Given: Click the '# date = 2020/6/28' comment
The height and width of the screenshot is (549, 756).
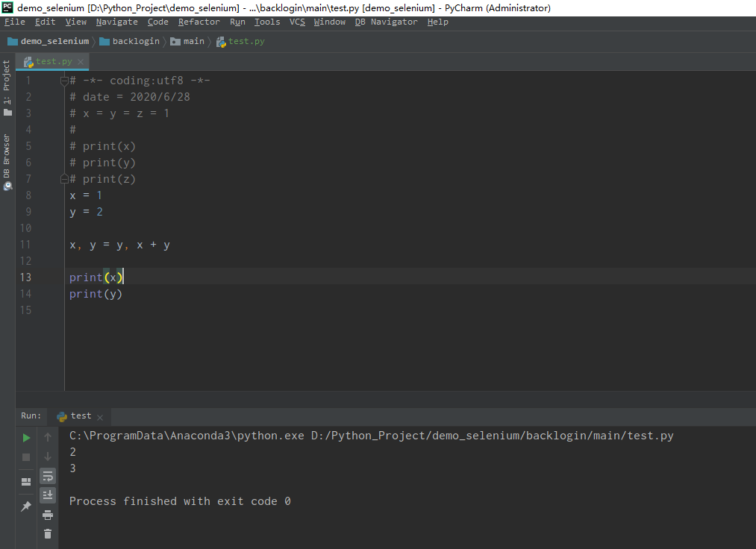Looking at the screenshot, I should 130,98.
